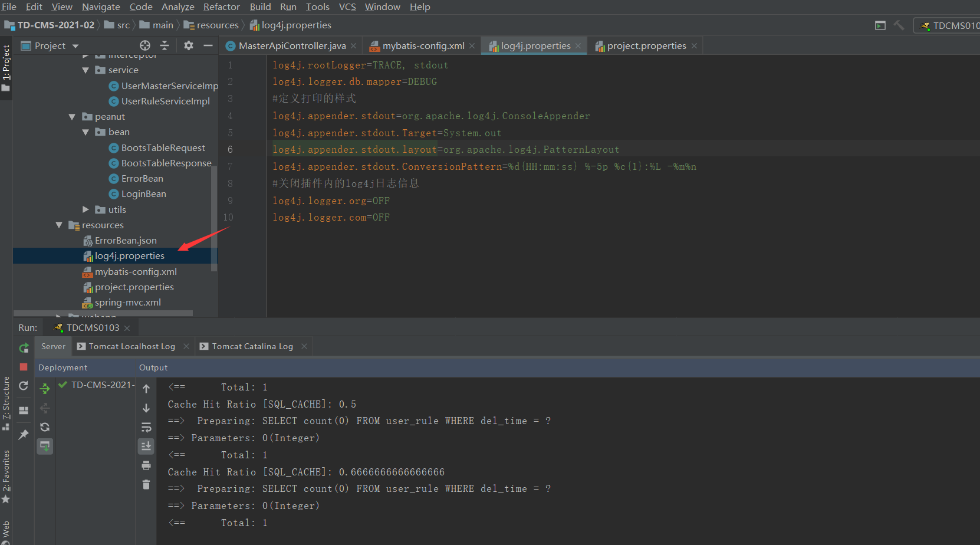Viewport: 980px width, 545px height.
Task: Open the Build menu
Action: (260, 6)
